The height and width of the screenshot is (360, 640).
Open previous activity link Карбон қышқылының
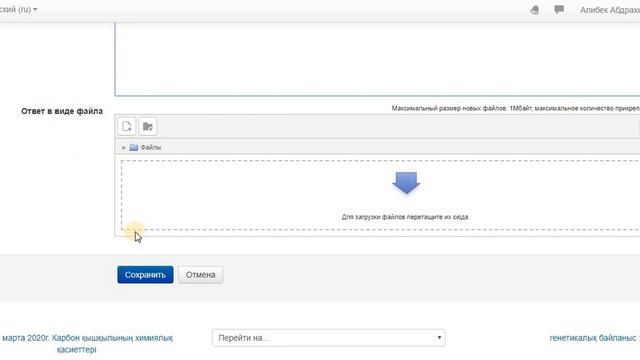tap(87, 344)
